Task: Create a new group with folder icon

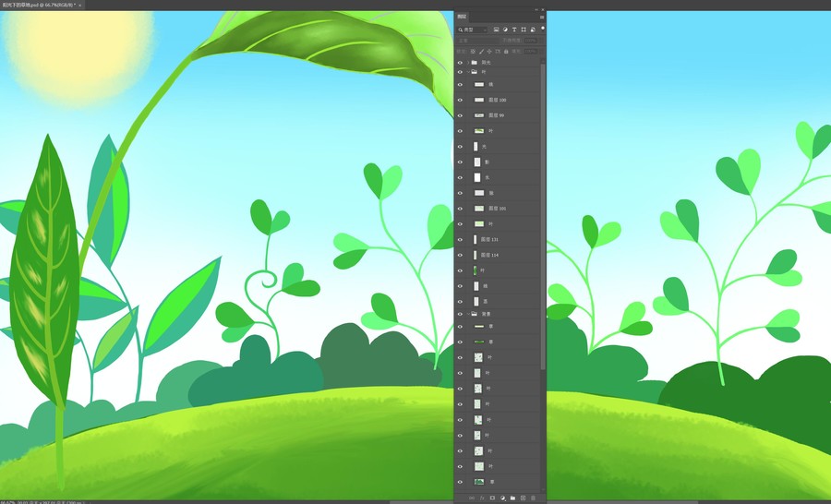Action: pos(512,498)
